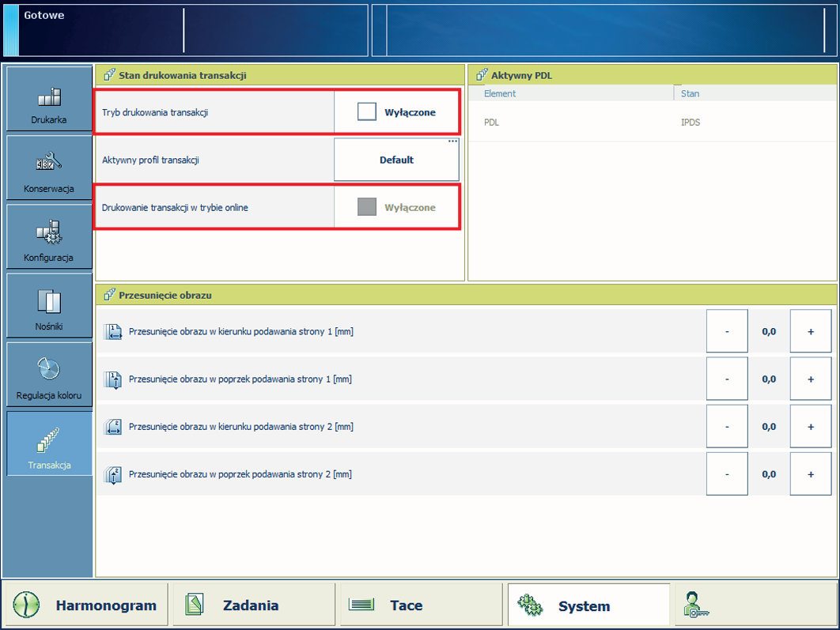This screenshot has width=840, height=630.
Task: Decrease side 2 feed-direction image shift
Action: tap(727, 426)
